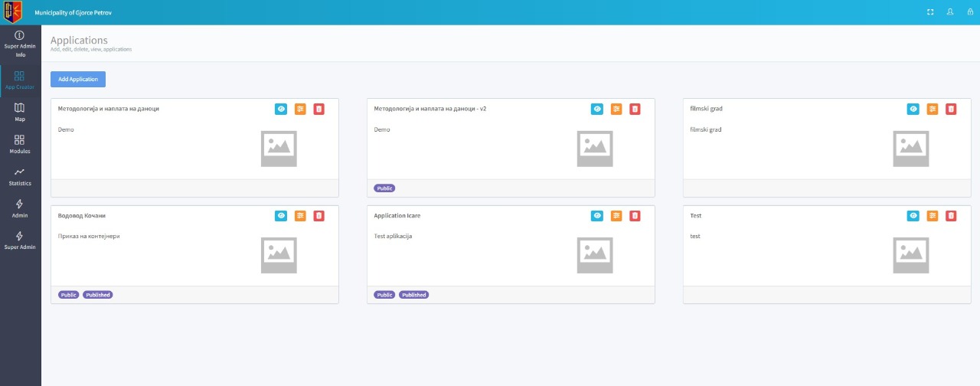Open settings for the даноци - v2 app
Viewport: 980px width, 386px height.
(x=616, y=109)
